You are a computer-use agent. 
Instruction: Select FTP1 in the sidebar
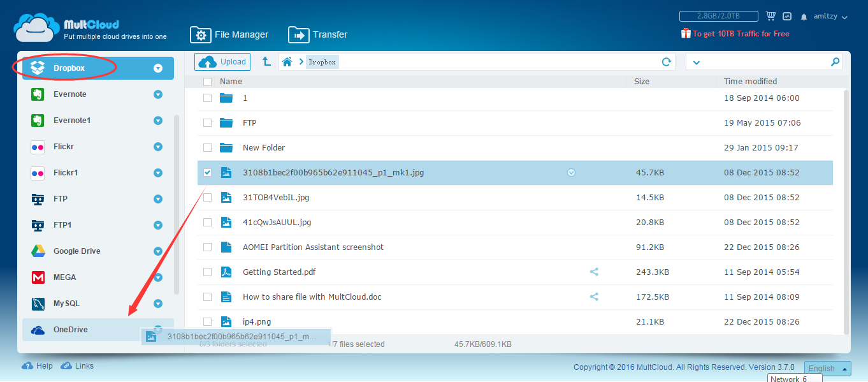click(98, 225)
